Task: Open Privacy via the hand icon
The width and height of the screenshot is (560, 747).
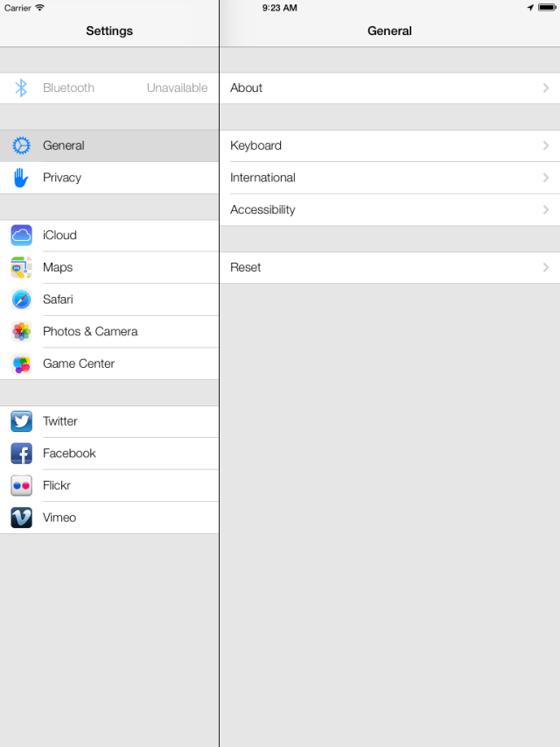Action: pyautogui.click(x=21, y=178)
